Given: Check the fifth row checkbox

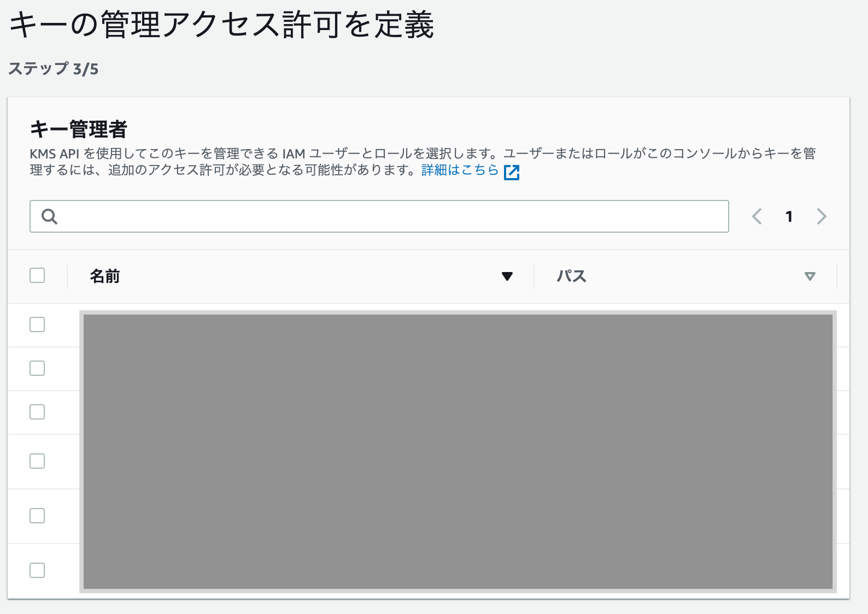Looking at the screenshot, I should click(x=37, y=516).
